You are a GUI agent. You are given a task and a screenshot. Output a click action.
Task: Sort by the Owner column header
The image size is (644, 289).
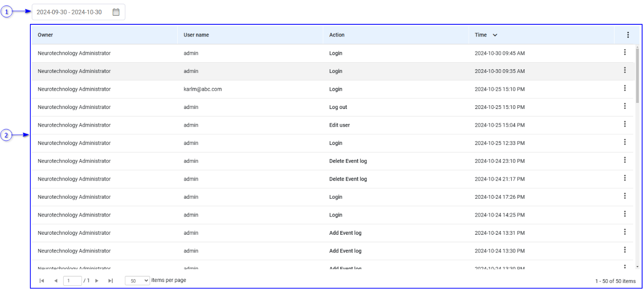45,35
